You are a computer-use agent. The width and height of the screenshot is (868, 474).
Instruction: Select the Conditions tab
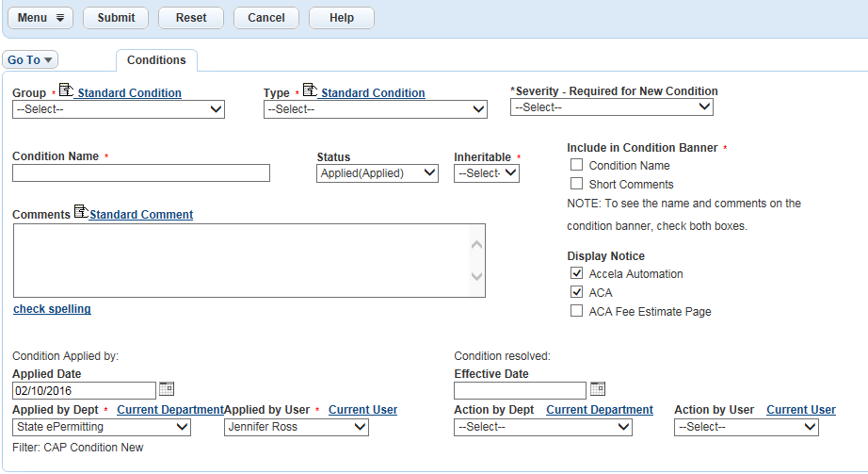click(156, 60)
